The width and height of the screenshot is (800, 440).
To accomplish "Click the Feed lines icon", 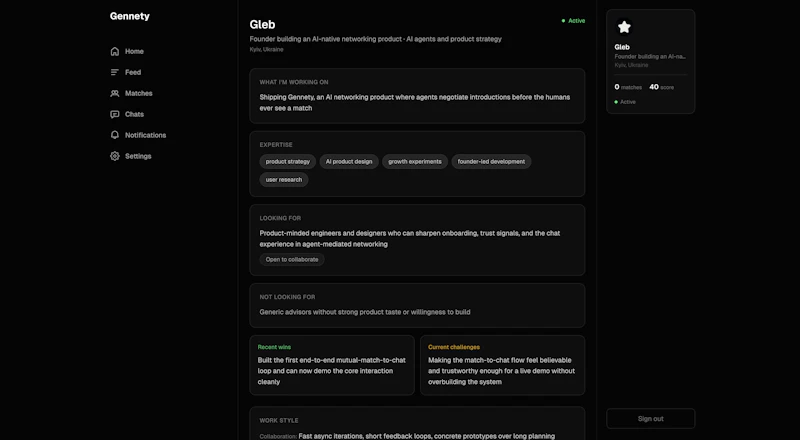I will click(x=115, y=72).
